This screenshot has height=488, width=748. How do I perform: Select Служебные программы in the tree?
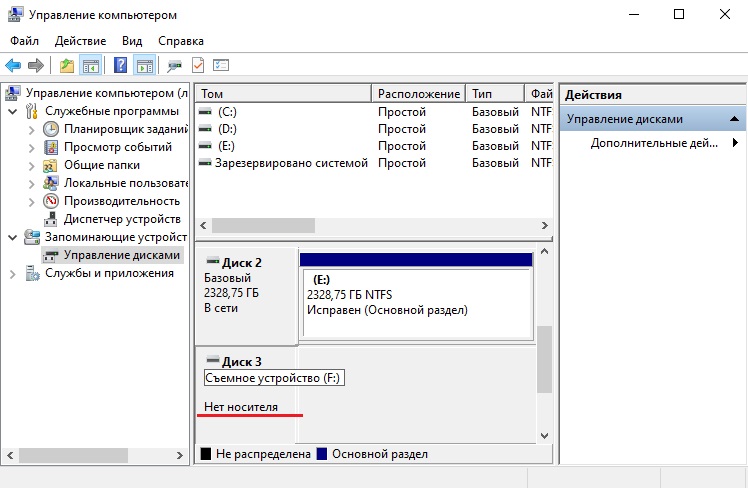pyautogui.click(x=112, y=111)
